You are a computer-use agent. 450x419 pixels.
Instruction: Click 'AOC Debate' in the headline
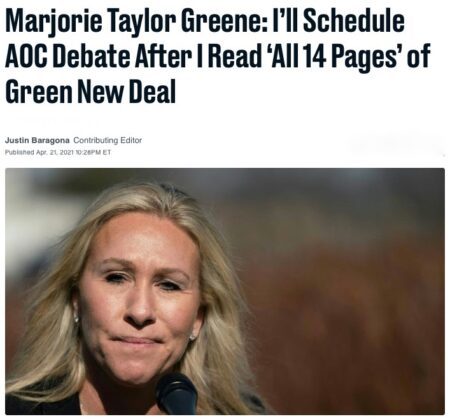68,56
